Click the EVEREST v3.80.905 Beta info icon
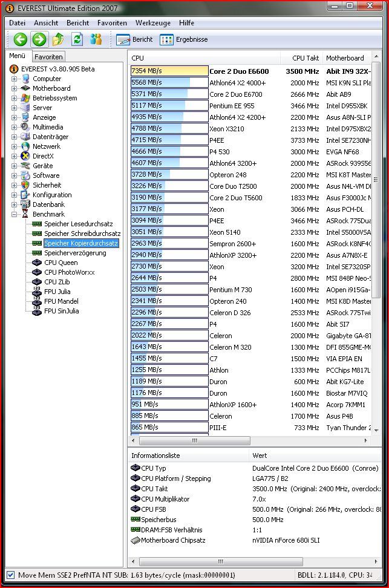This screenshot has width=389, height=588. click(x=14, y=69)
